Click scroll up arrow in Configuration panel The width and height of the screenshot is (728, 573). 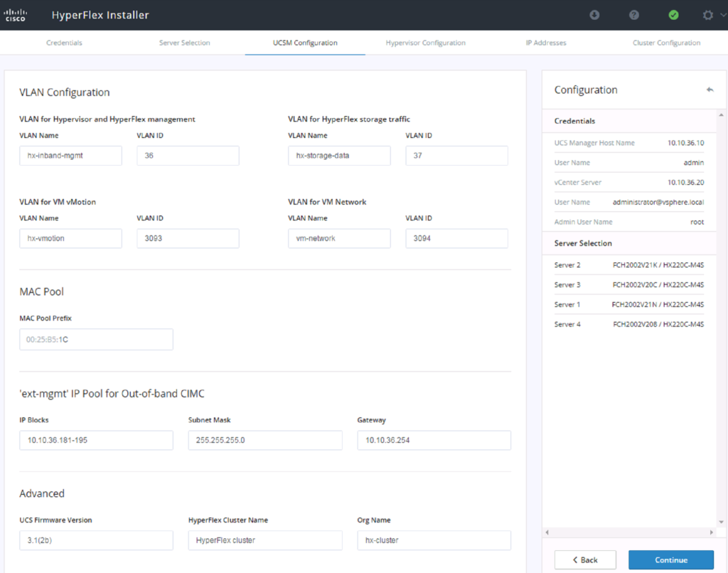pyautogui.click(x=721, y=114)
